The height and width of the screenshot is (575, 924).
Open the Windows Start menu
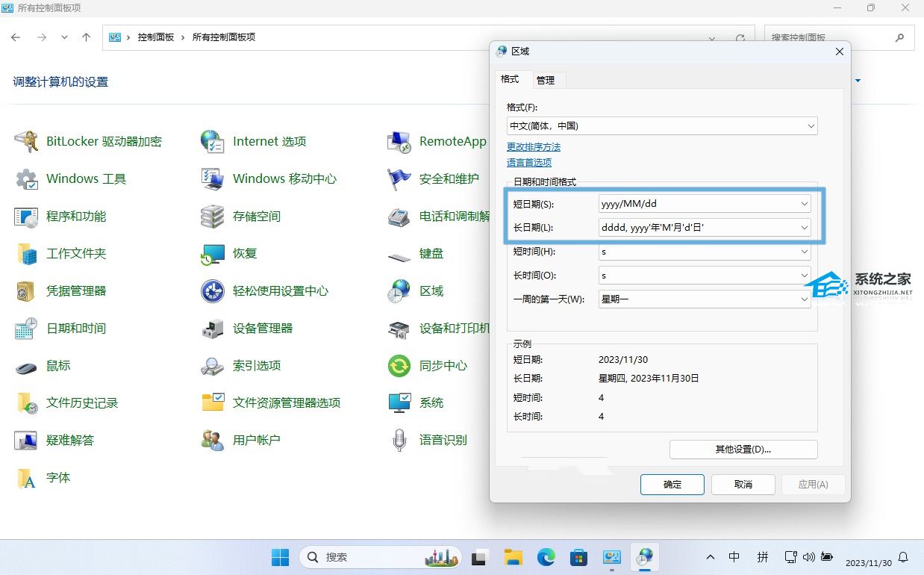[x=280, y=557]
